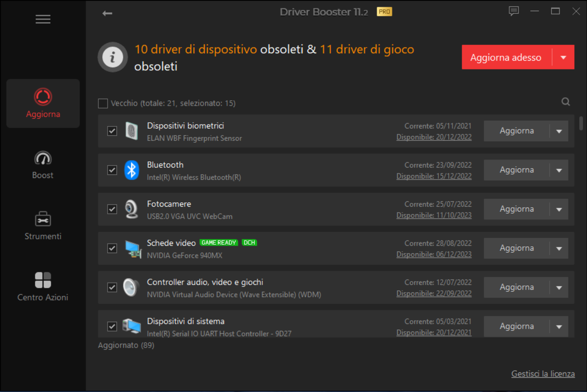The width and height of the screenshot is (587, 392).
Task: Expand dropdown arrow for Dispositivi di sistema
Action: pyautogui.click(x=559, y=327)
